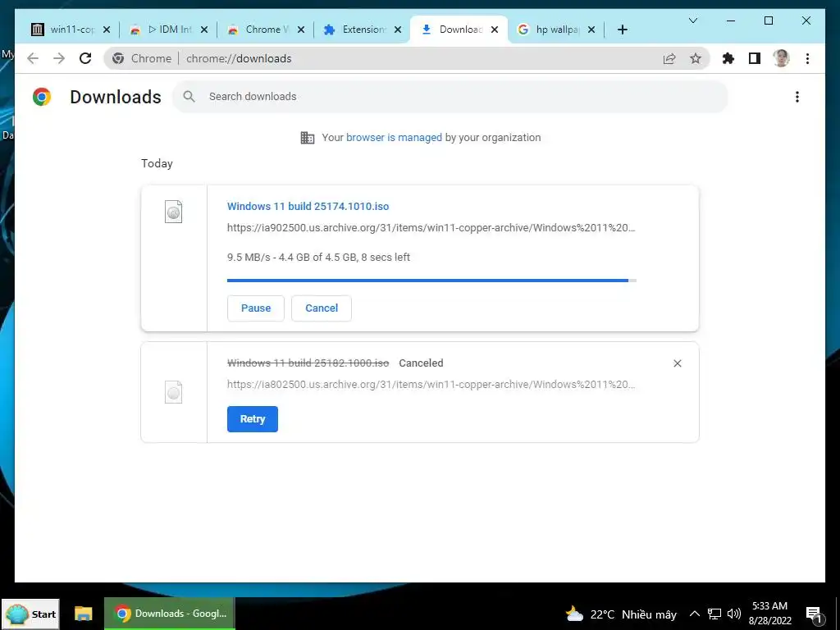Select Downloads - Google Chrome taskbar button
The width and height of the screenshot is (840, 630).
(169, 614)
